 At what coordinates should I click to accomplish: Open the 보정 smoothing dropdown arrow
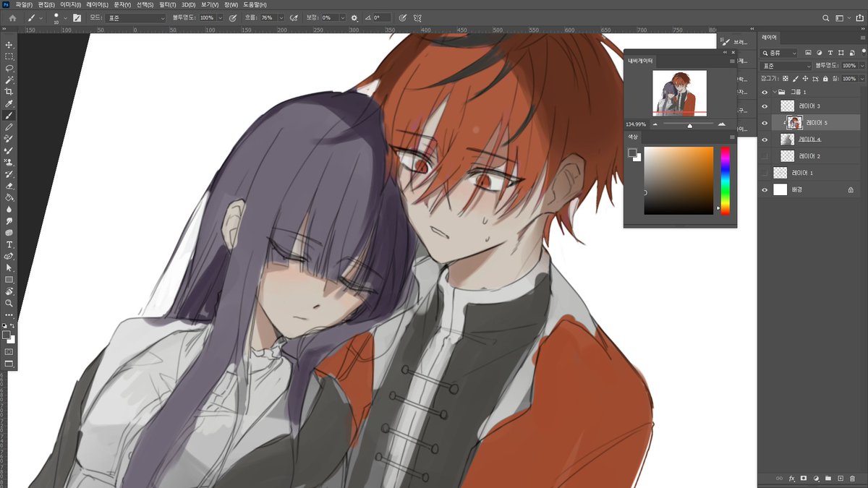point(341,17)
